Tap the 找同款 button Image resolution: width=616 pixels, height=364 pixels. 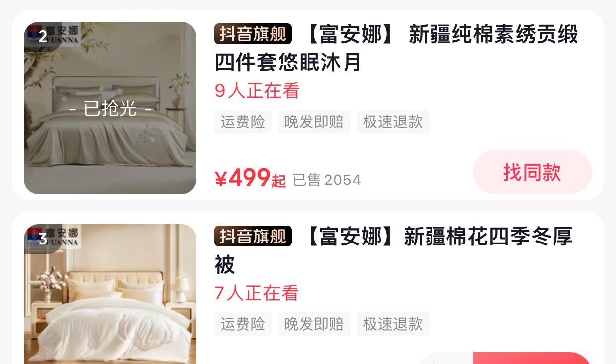[x=532, y=172]
